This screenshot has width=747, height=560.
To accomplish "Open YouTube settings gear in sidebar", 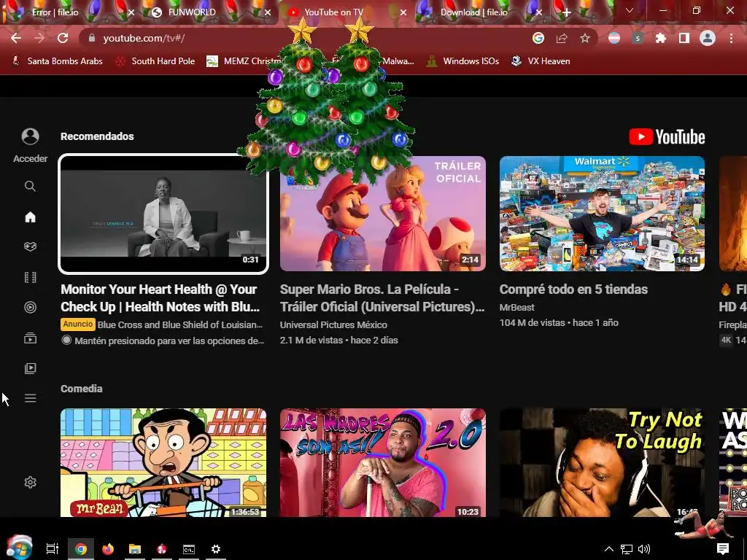I will 30,482.
